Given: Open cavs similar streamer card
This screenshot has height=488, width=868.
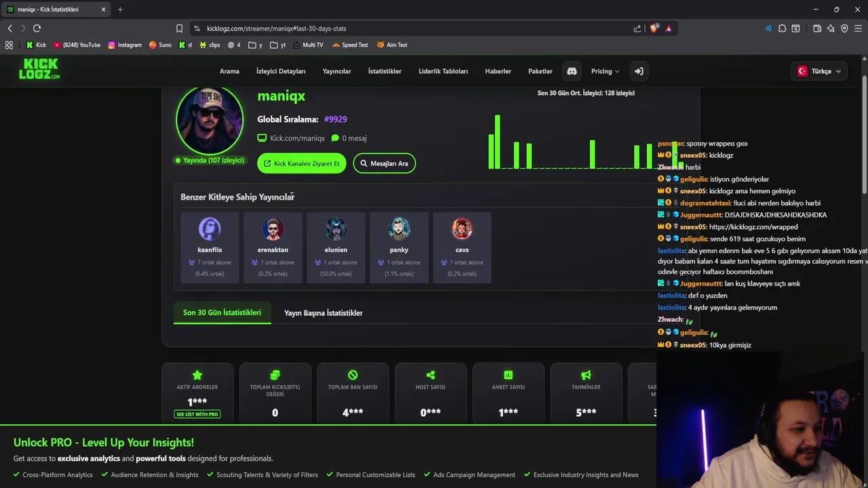Looking at the screenshot, I should click(462, 247).
